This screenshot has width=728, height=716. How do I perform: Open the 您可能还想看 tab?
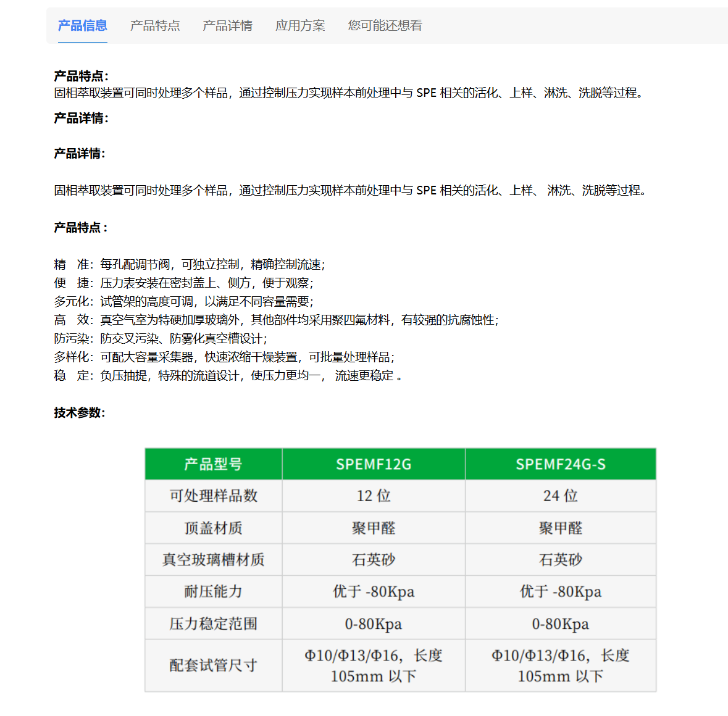click(385, 25)
